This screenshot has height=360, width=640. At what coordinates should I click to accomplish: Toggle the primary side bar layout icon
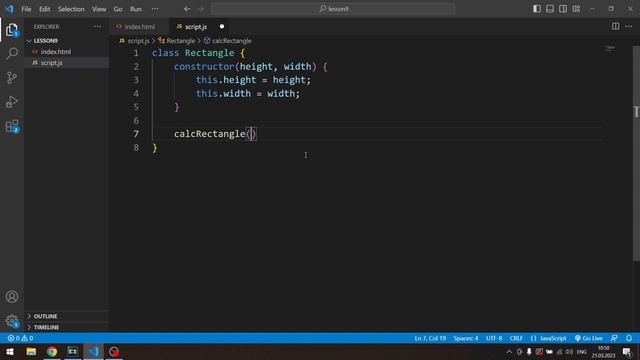[537, 9]
